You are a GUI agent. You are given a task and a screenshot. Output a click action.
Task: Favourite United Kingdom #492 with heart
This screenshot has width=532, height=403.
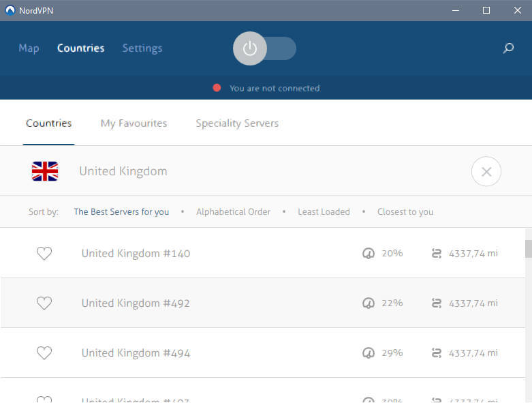click(44, 303)
